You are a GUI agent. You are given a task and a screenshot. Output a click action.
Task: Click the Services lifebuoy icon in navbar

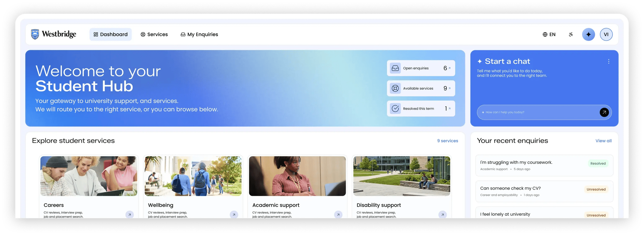pos(143,34)
